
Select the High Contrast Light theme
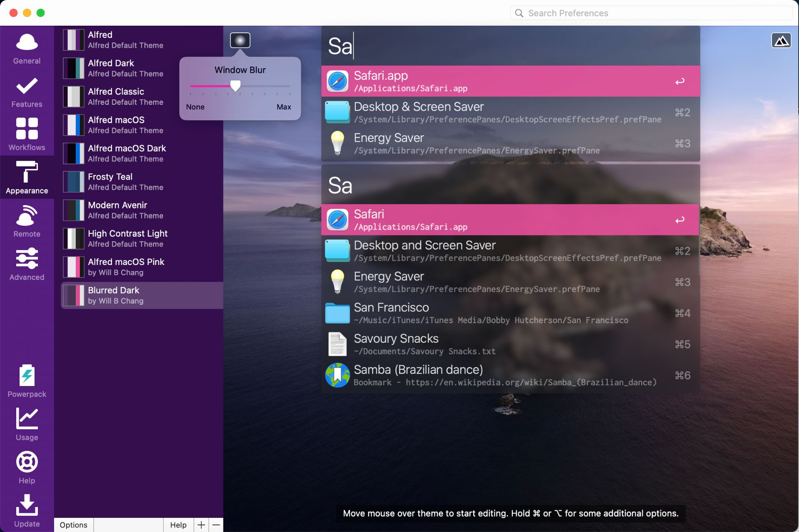pyautogui.click(x=142, y=238)
